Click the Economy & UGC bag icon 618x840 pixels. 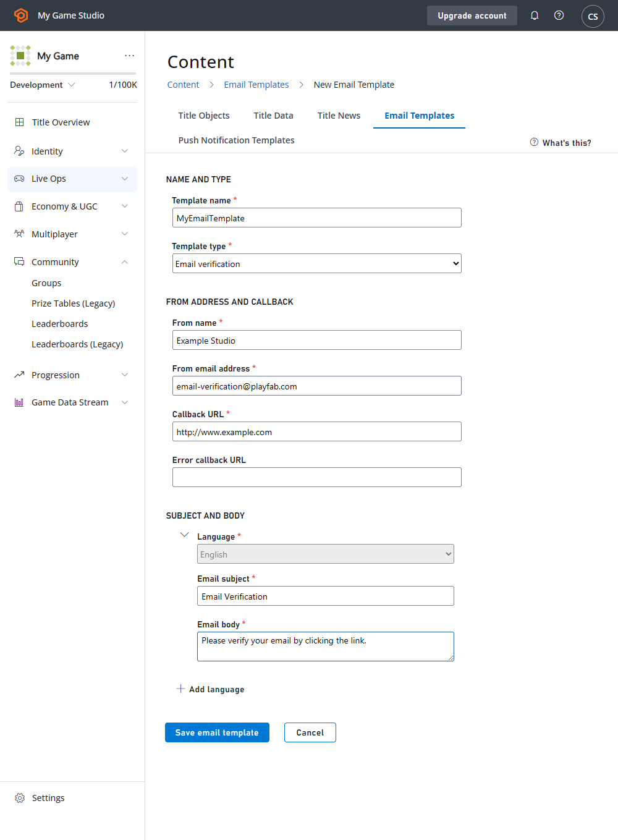[x=19, y=206]
